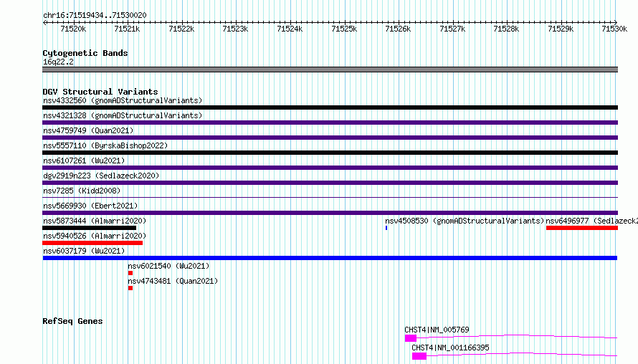The width and height of the screenshot is (638, 364).
Task: Click the black bar below nsv4332560
Action: tap(330, 107)
